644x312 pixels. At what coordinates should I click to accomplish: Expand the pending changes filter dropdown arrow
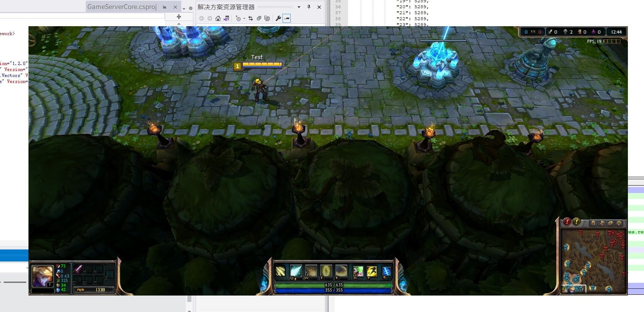244,18
